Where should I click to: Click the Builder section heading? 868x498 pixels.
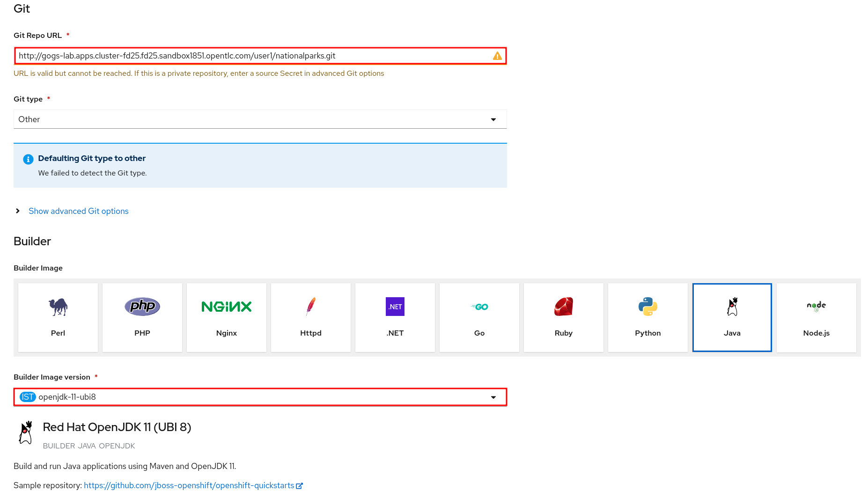32,242
